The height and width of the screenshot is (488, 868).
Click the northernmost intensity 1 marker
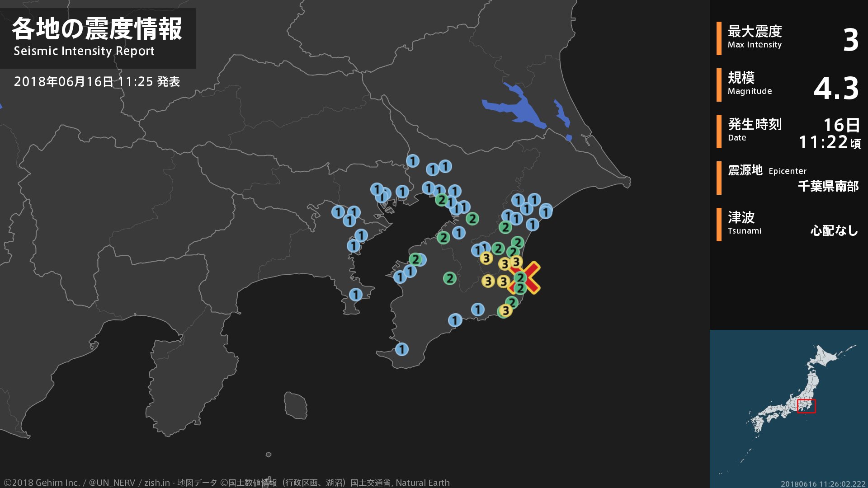pos(412,160)
